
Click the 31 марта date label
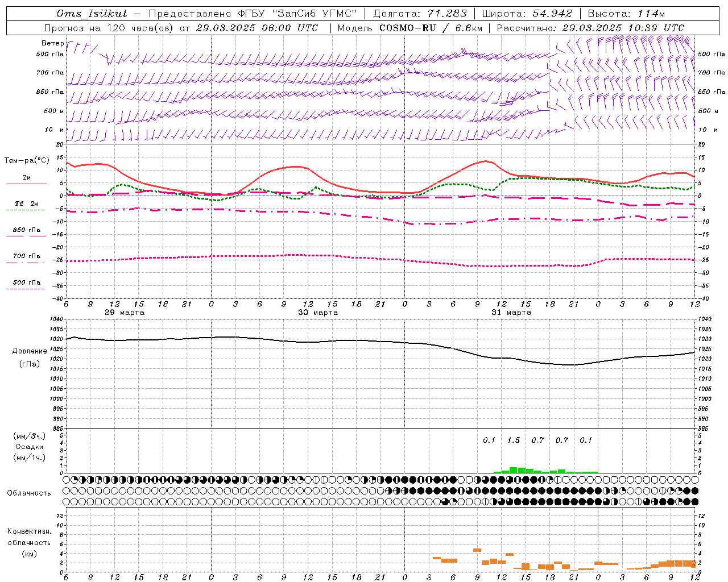pos(511,313)
